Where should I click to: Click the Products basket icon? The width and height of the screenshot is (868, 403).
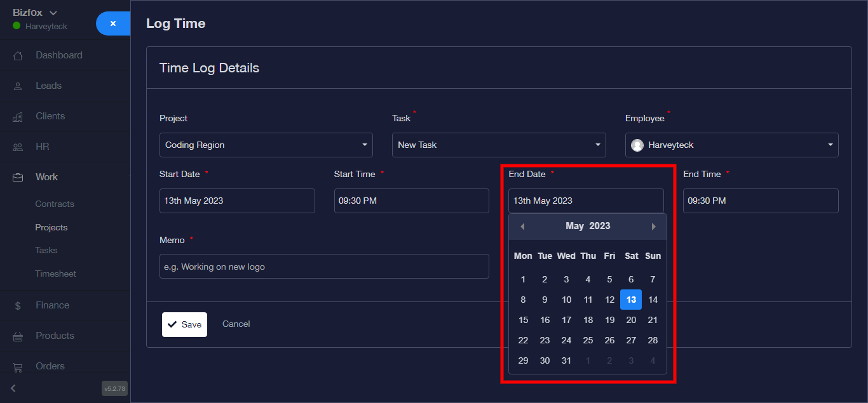pyautogui.click(x=18, y=336)
